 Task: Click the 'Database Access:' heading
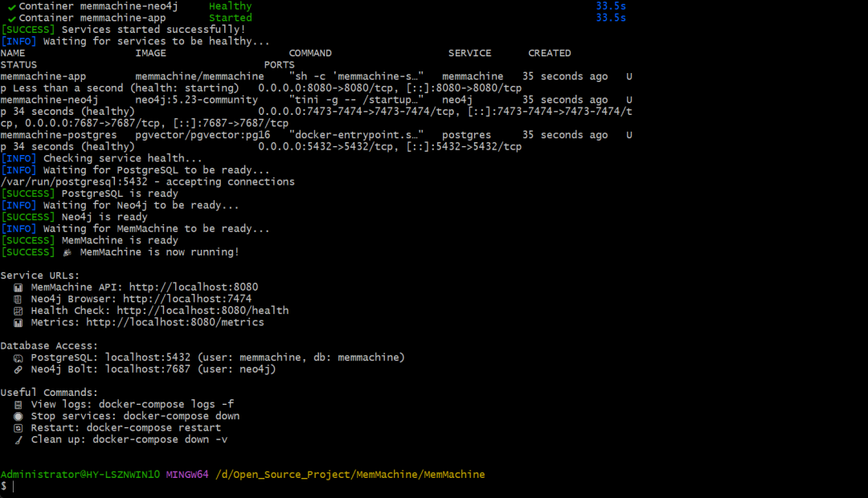coord(49,346)
